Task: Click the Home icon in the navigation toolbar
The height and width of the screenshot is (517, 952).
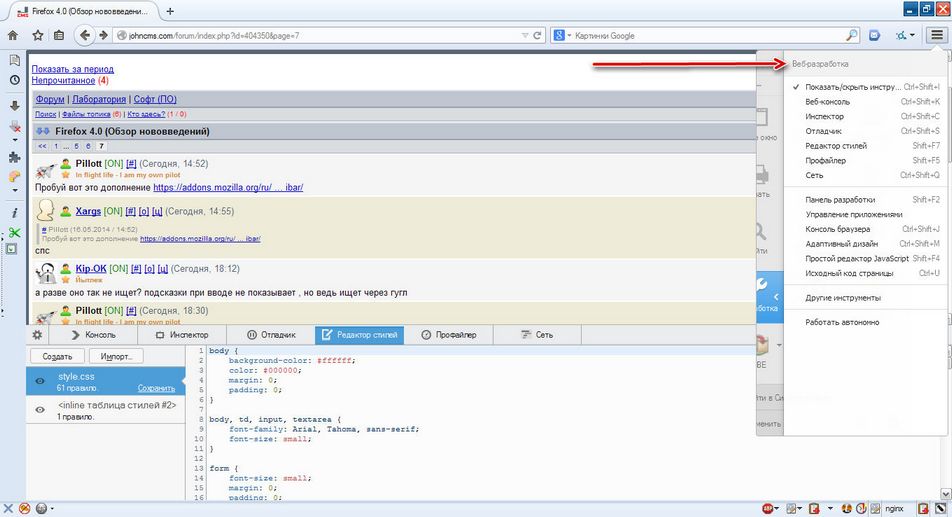Action: 13,35
